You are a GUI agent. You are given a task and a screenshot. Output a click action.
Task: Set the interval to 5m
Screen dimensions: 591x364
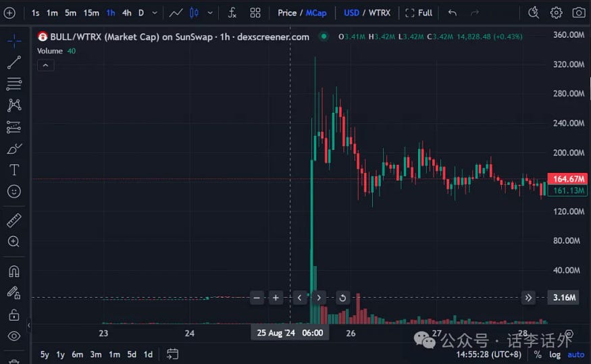70,13
